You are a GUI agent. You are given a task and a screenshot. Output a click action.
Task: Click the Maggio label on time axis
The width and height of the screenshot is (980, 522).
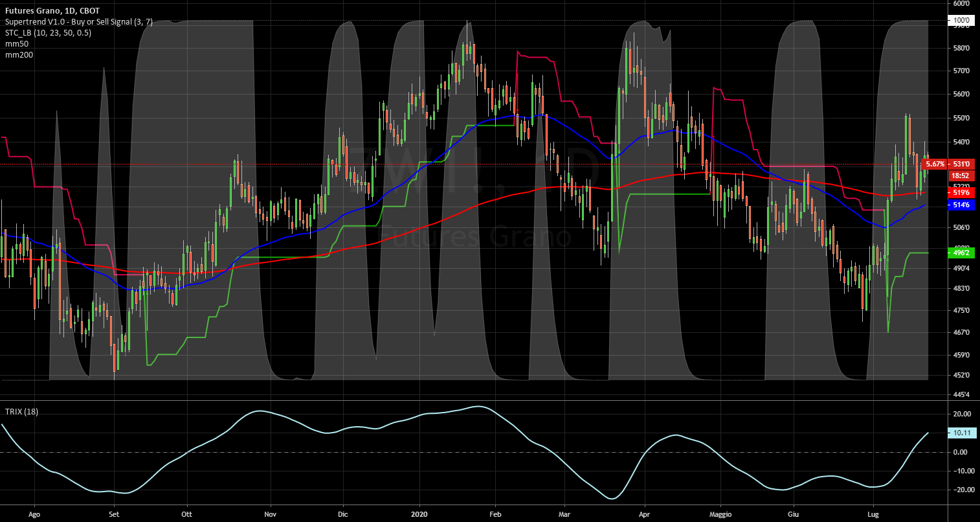(720, 515)
